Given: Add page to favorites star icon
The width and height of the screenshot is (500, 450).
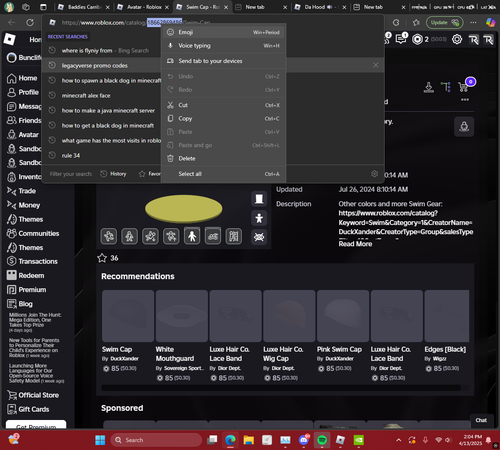Looking at the screenshot, I should click(416, 22).
